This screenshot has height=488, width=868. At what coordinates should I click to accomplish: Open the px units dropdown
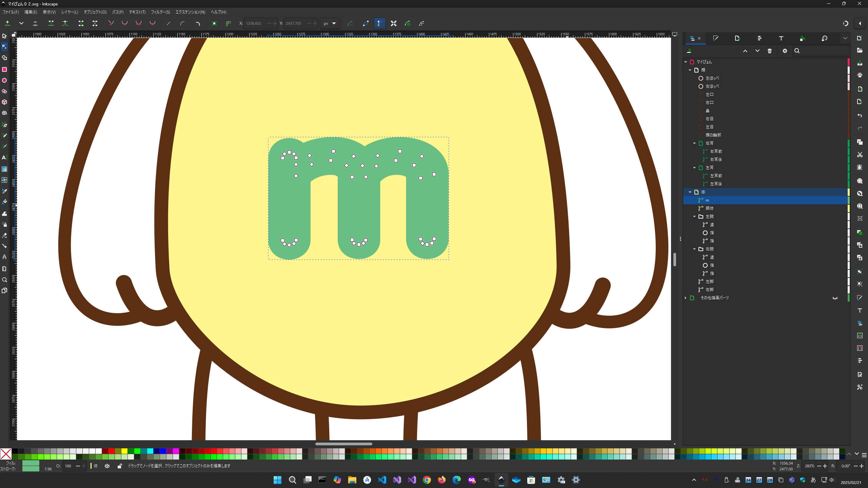330,23
